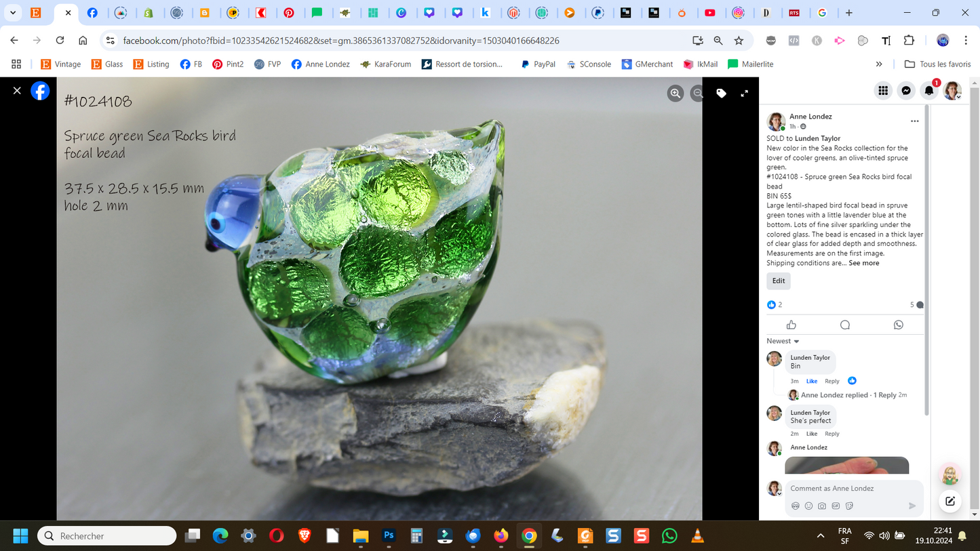Go back in browser history

[x=14, y=41]
